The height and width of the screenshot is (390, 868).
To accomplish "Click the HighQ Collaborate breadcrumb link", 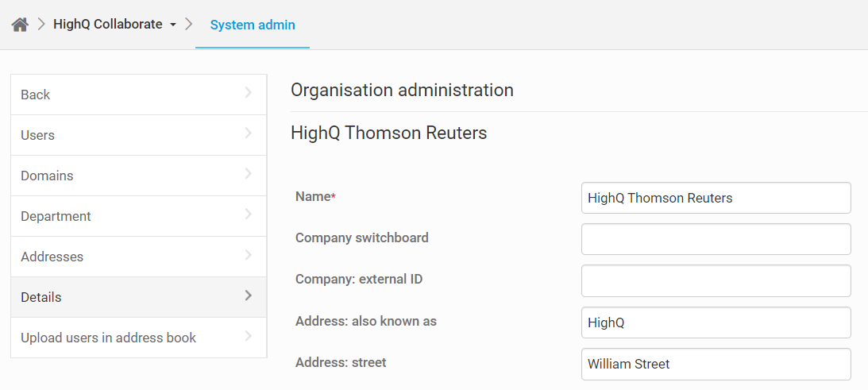I will point(108,25).
